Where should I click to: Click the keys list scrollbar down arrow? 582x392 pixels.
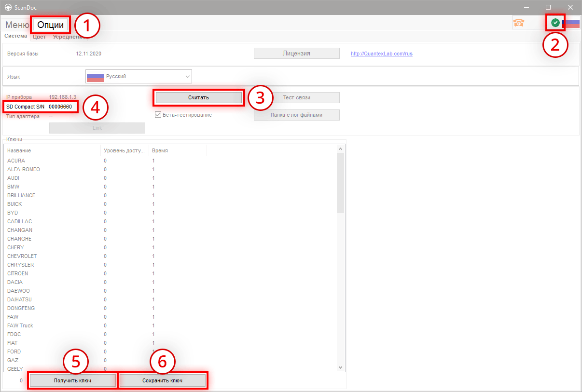tap(340, 367)
